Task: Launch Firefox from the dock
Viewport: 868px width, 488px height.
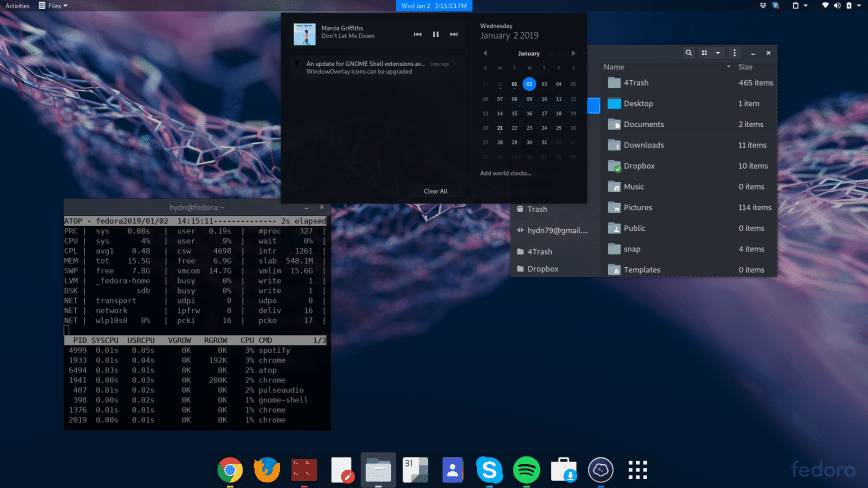Action: tap(266, 469)
